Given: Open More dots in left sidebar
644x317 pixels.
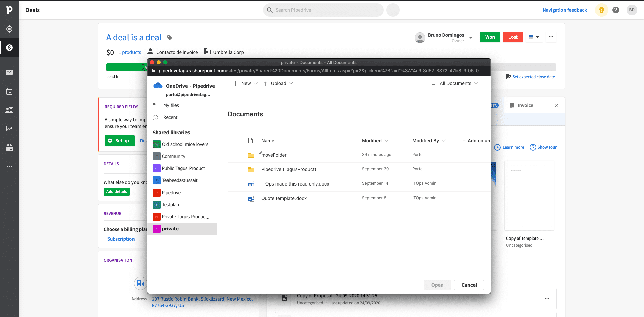Looking at the screenshot, I should click(9, 166).
